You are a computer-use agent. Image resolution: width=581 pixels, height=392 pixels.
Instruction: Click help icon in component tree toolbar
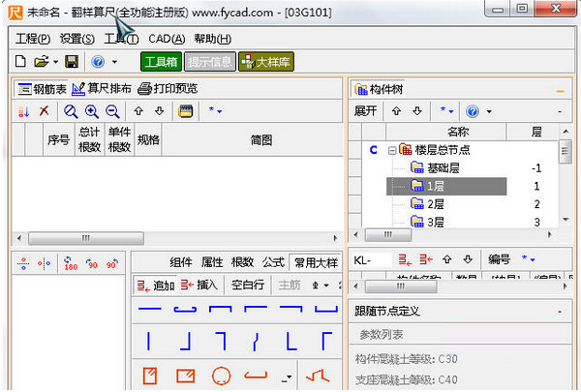(473, 111)
